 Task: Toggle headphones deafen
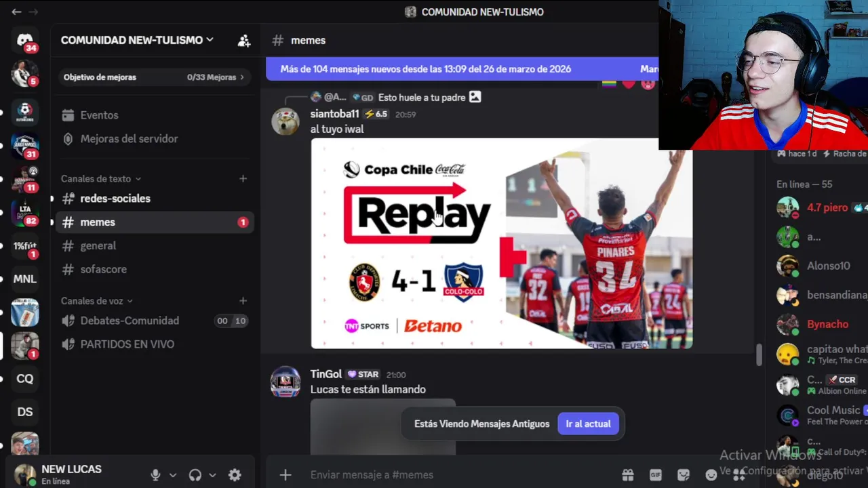pos(195,475)
